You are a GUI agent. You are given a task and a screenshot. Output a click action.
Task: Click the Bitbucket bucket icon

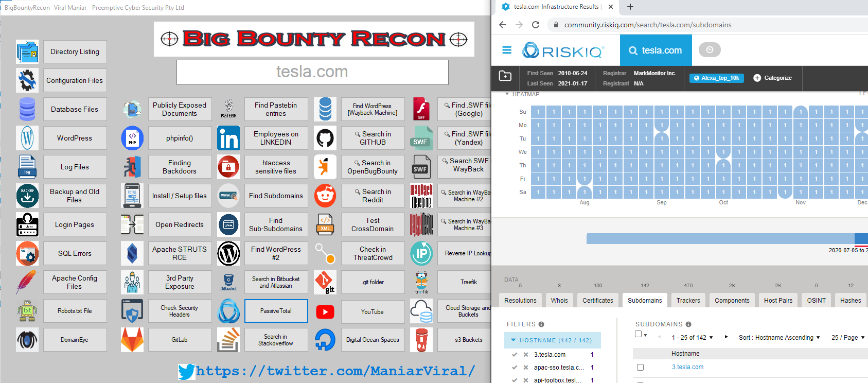pos(228,282)
